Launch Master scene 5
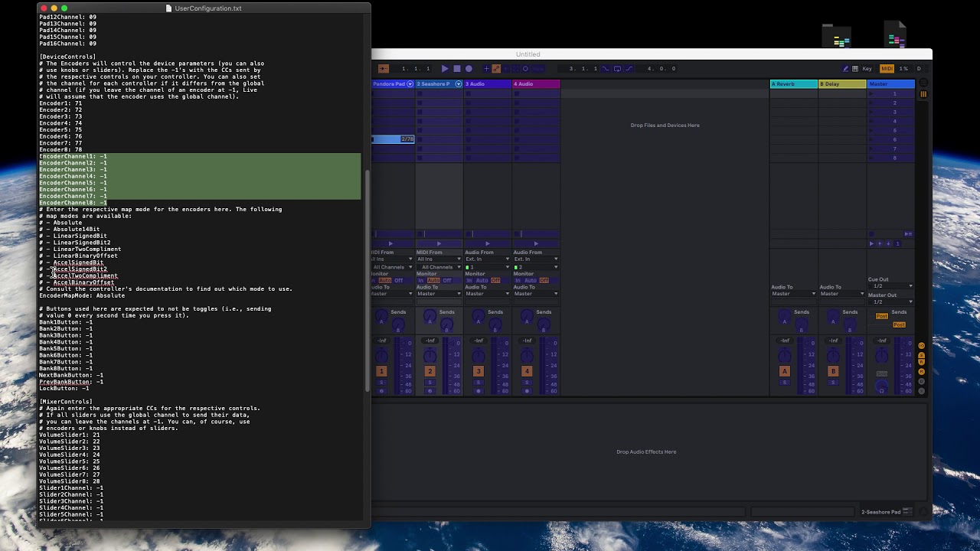 click(x=872, y=130)
